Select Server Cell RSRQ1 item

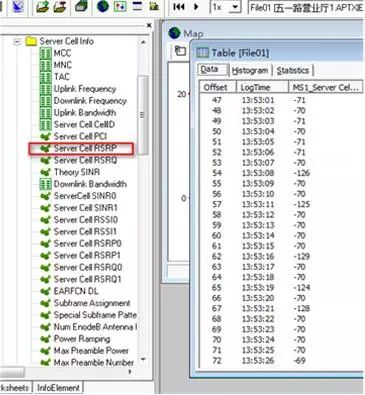(88, 279)
